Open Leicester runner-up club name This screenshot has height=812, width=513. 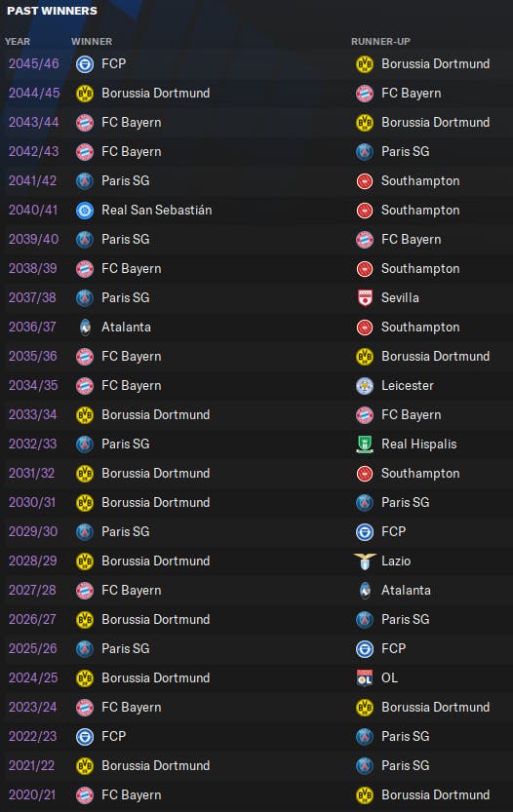408,386
